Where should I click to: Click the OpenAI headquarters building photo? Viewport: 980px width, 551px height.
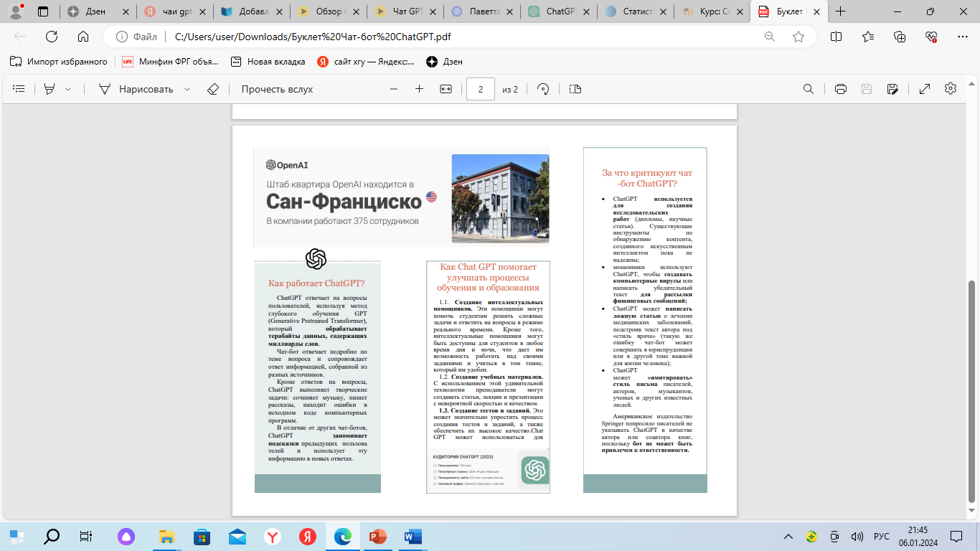coord(500,199)
